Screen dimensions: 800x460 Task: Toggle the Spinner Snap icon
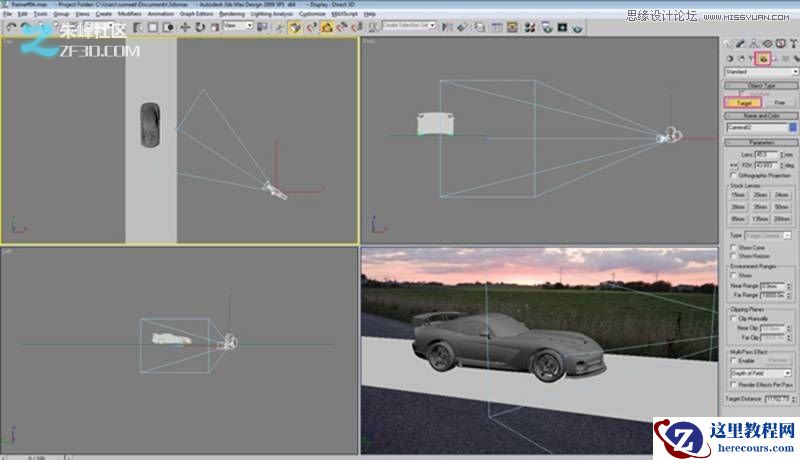click(356, 28)
